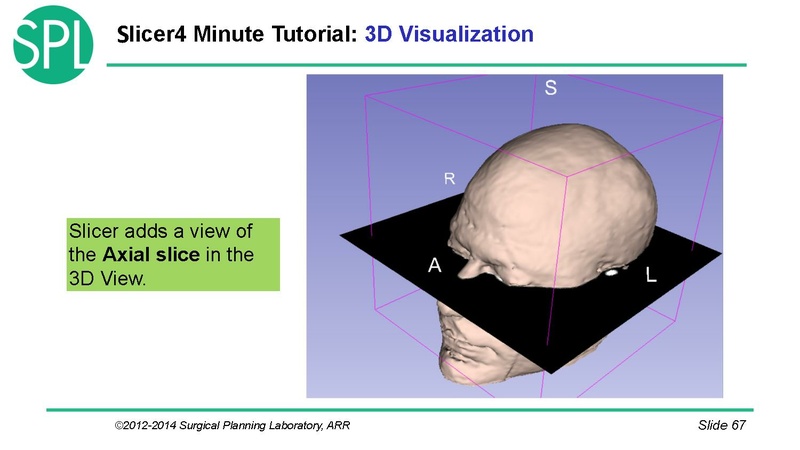Click the 'R' right orientation label
Screen dimensions: 800x450
(449, 179)
